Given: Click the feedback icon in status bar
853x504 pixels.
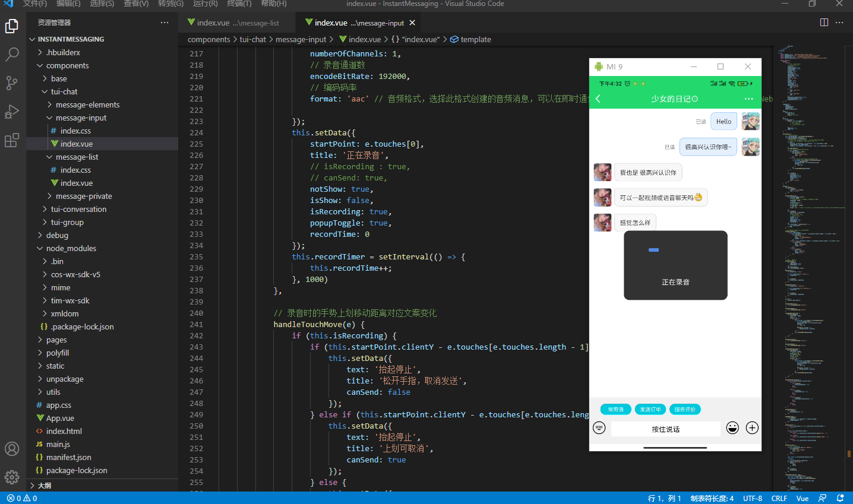Looking at the screenshot, I should pos(822,498).
